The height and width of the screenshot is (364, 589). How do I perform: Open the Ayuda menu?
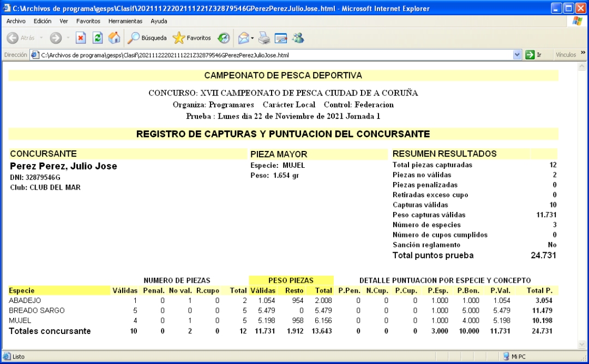click(x=159, y=21)
